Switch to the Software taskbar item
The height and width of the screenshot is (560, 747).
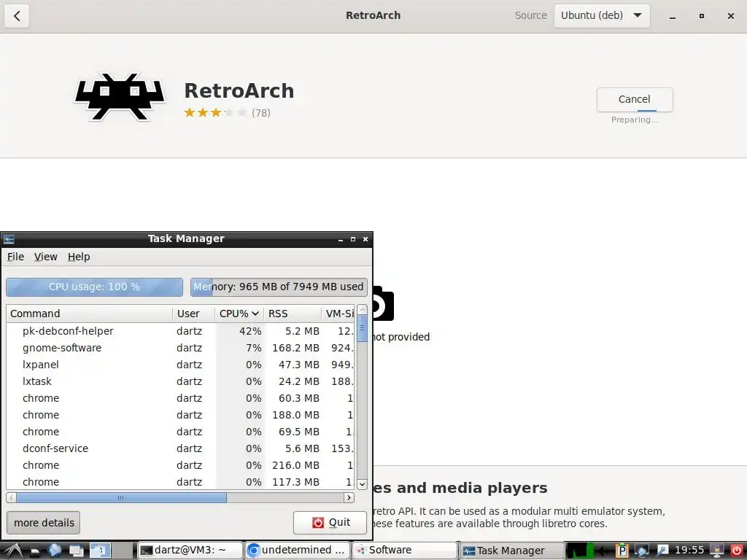(404, 551)
